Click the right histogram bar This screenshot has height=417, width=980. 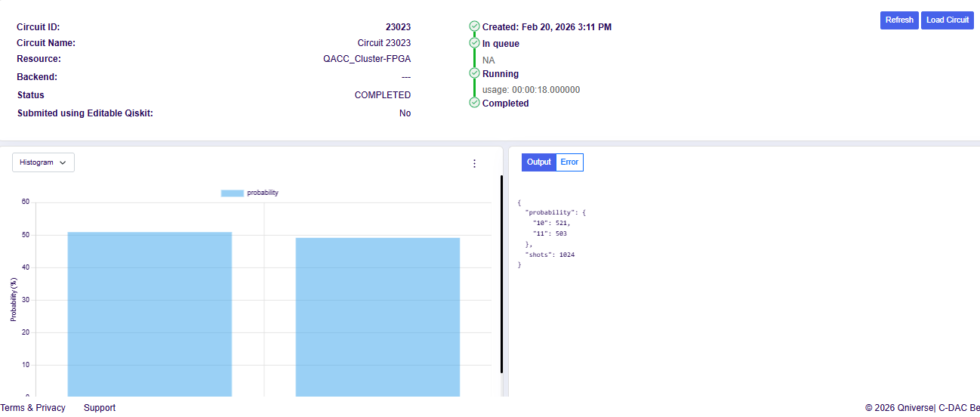click(x=378, y=317)
